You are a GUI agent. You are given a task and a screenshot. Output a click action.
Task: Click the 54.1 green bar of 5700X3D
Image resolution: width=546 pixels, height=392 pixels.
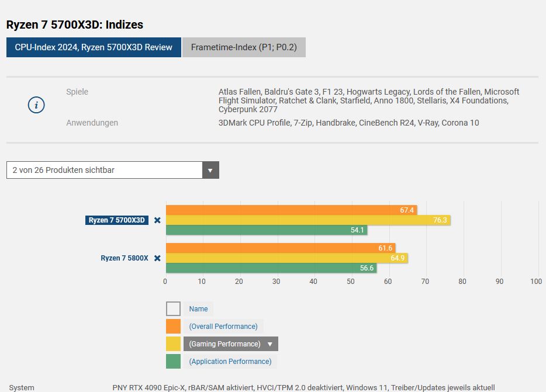(x=267, y=230)
